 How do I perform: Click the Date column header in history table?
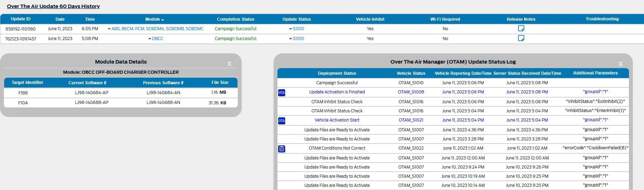[60, 19]
